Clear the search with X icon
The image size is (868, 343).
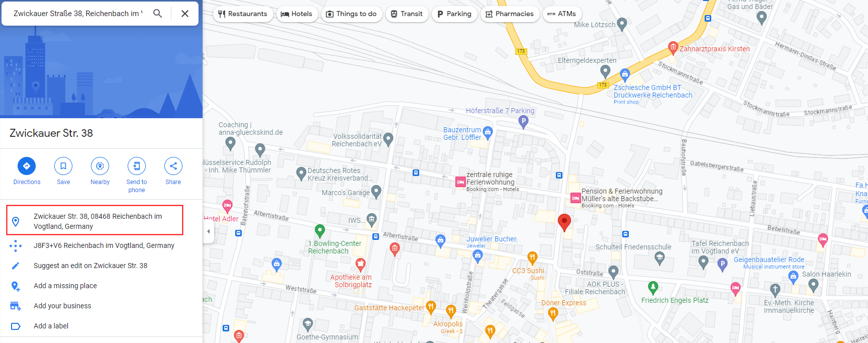tap(185, 14)
